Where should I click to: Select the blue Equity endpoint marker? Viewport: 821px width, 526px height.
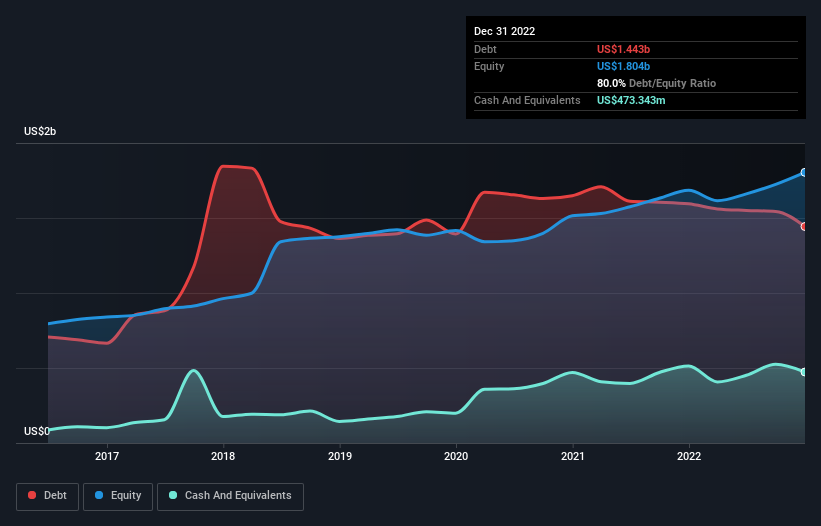[804, 173]
